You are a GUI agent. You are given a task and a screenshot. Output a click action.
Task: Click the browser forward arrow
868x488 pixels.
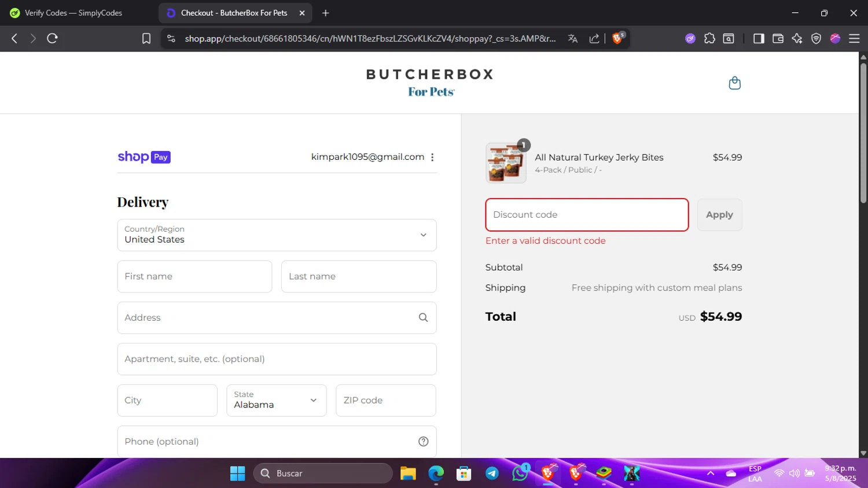(33, 38)
